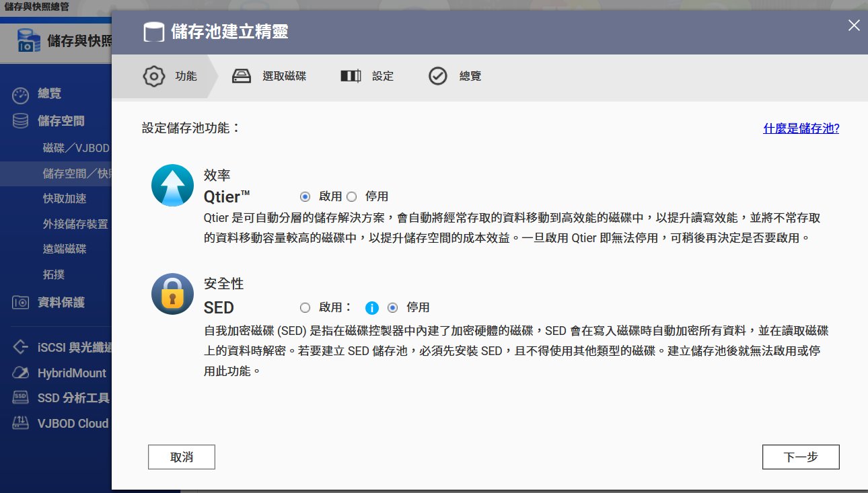
Task: Go to the 選取磁碟 wizard step
Action: (269, 76)
